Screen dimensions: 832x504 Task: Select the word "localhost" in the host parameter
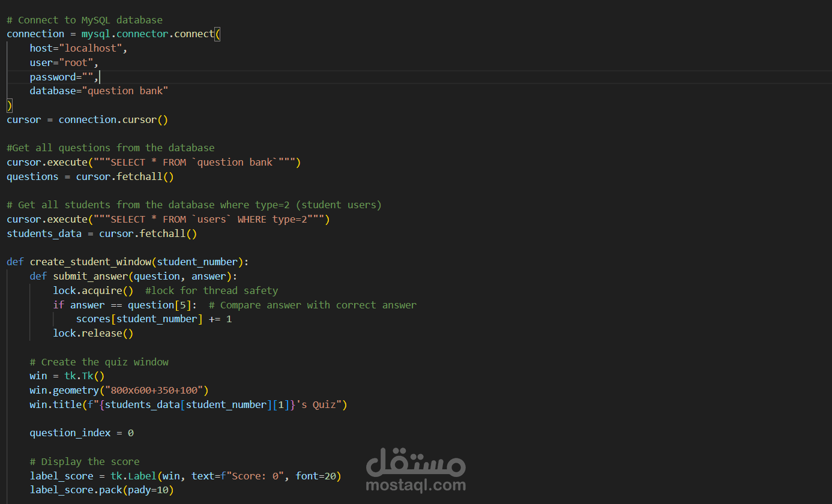[90, 48]
